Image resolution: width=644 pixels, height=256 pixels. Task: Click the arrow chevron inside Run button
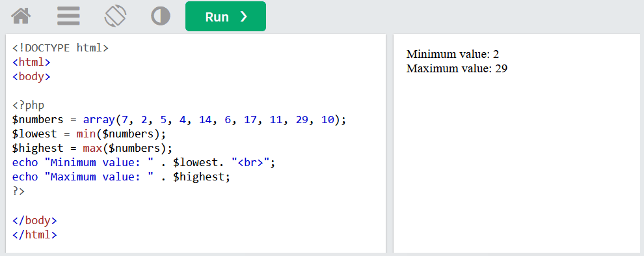point(244,16)
